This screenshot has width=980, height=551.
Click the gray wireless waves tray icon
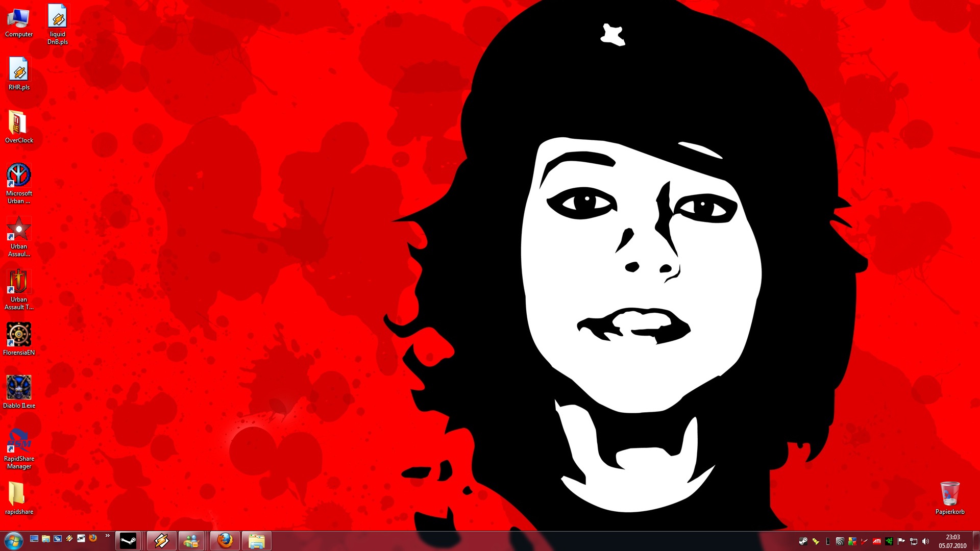coord(840,541)
